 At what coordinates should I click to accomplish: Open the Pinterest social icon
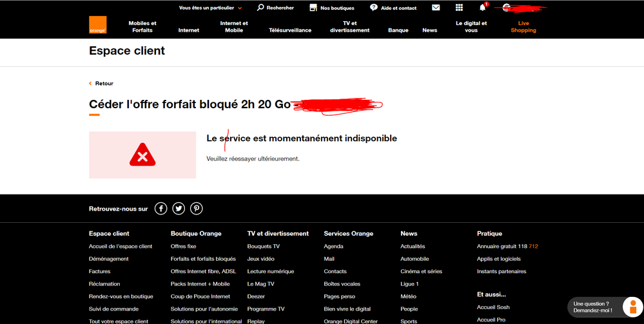pyautogui.click(x=197, y=209)
